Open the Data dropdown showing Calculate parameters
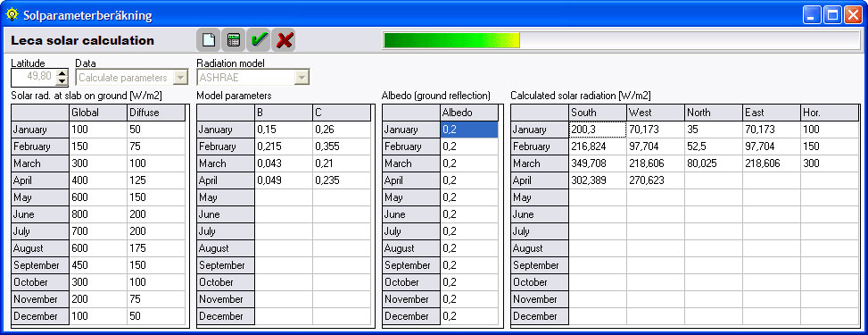The height and width of the screenshot is (335, 868). tap(132, 78)
